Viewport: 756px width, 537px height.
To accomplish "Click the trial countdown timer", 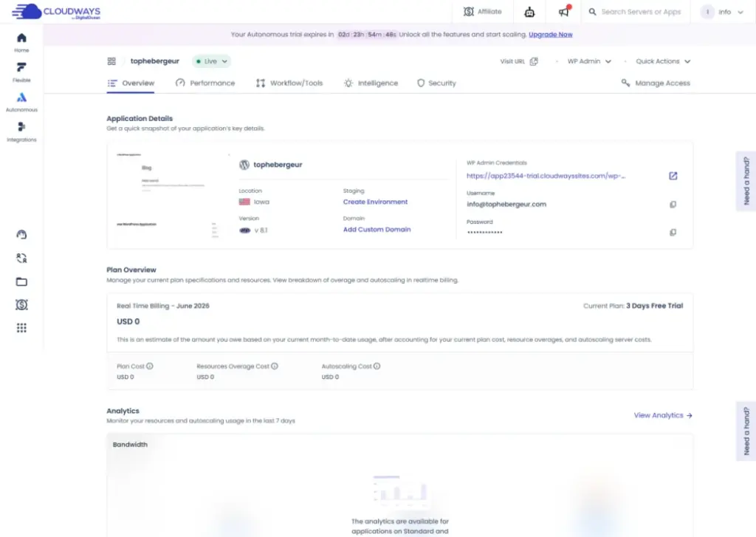I will pos(366,34).
